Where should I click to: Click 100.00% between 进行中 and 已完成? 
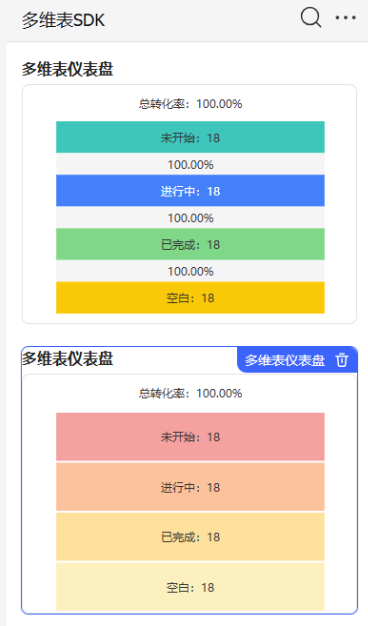[190, 218]
